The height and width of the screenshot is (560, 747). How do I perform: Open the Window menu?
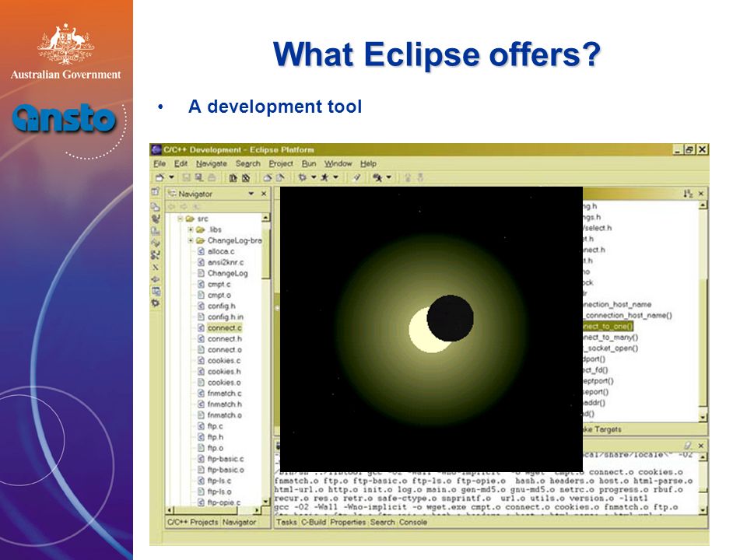coord(338,163)
